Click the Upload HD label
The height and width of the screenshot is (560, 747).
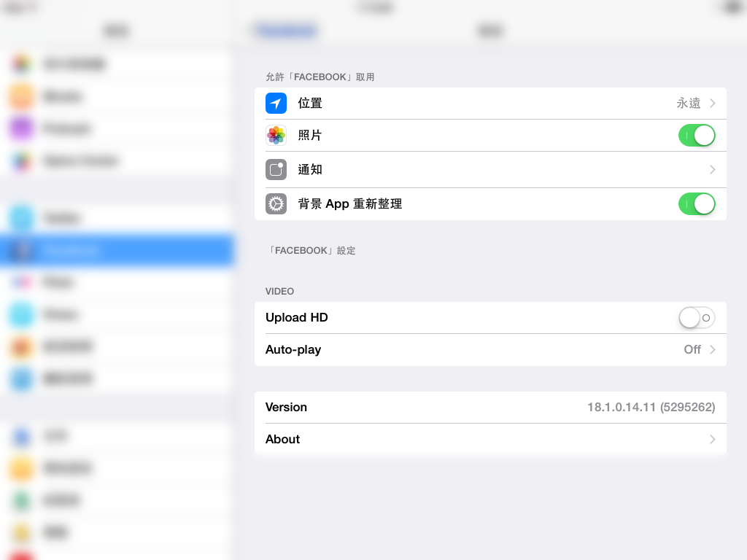(297, 318)
